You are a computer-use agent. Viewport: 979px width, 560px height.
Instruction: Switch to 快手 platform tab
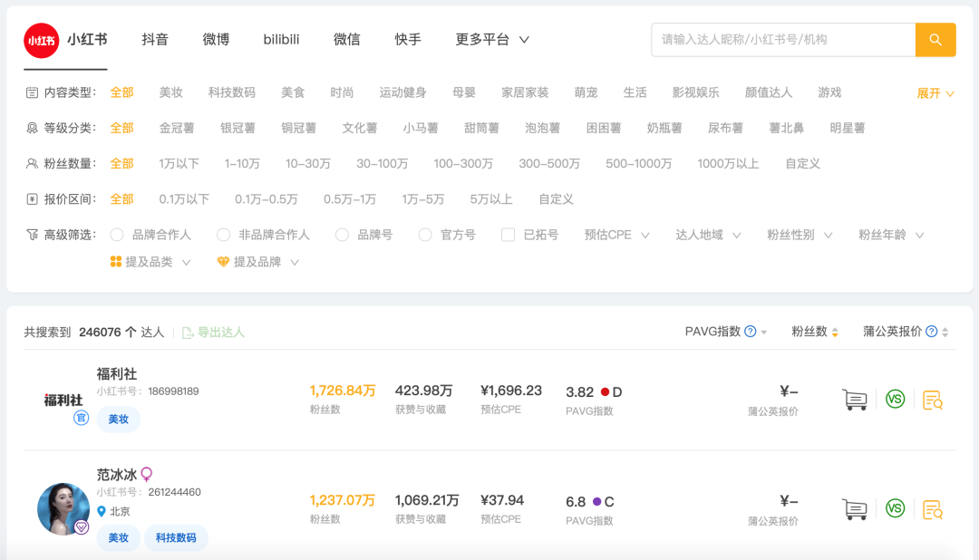408,39
